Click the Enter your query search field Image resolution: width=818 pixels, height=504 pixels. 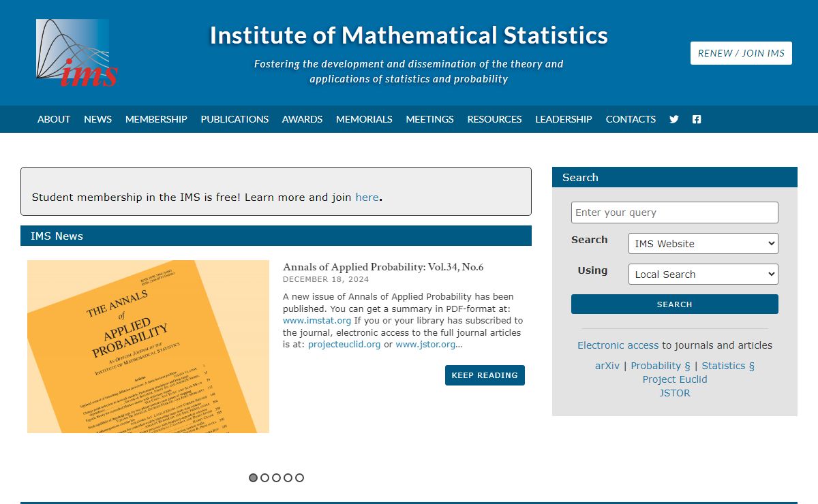675,212
